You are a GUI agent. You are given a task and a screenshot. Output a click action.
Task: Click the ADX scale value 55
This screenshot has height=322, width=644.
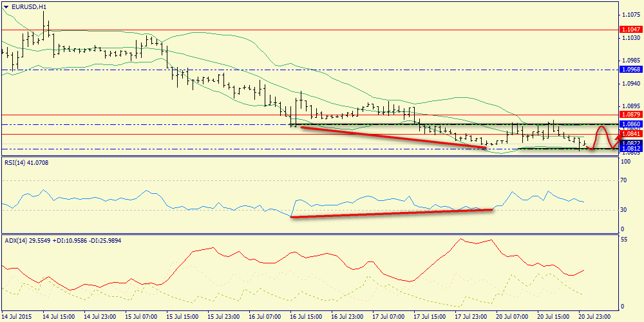tap(625, 240)
